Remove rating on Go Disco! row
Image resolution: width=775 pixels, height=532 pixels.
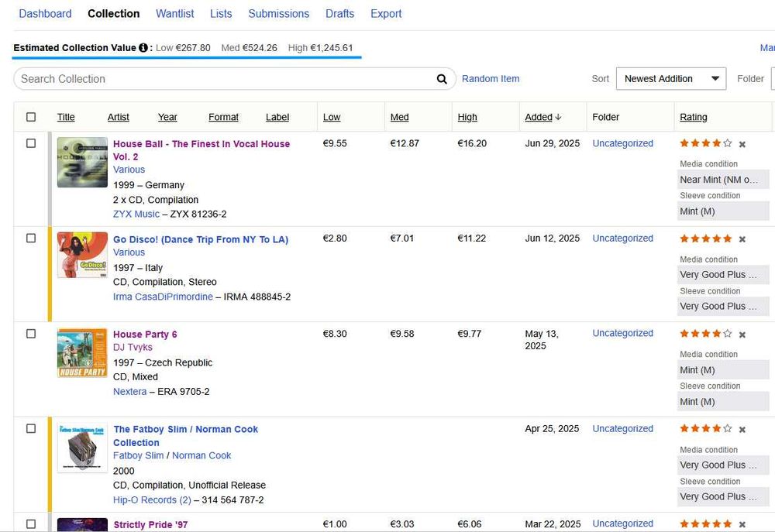pyautogui.click(x=742, y=239)
